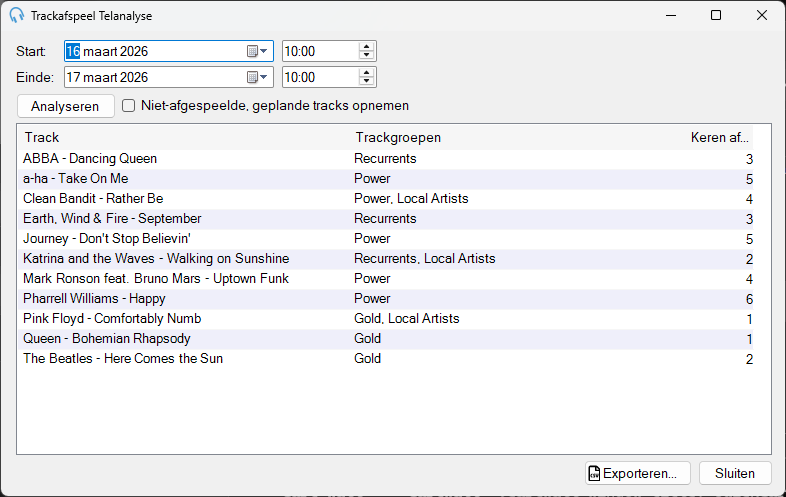This screenshot has width=786, height=497.
Task: Enable Niet-afgespeelde, geplande tracks opnemen checkbox
Action: [129, 106]
